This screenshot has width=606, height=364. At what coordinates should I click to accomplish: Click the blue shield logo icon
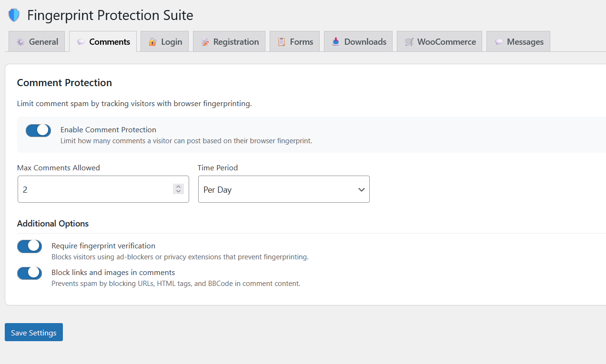14,15
